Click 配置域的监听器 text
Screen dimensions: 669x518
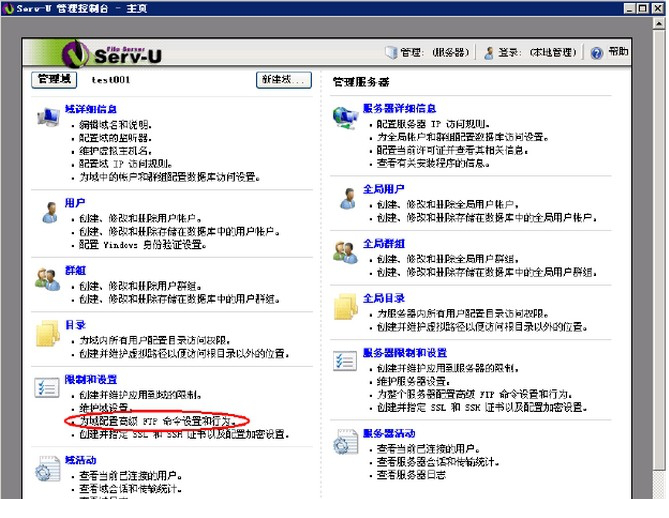pyautogui.click(x=115, y=138)
